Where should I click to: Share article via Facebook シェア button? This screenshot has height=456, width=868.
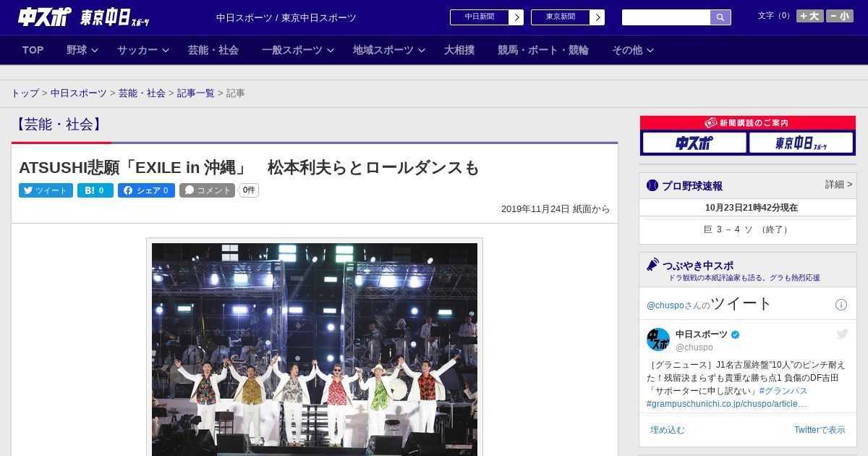click(146, 190)
